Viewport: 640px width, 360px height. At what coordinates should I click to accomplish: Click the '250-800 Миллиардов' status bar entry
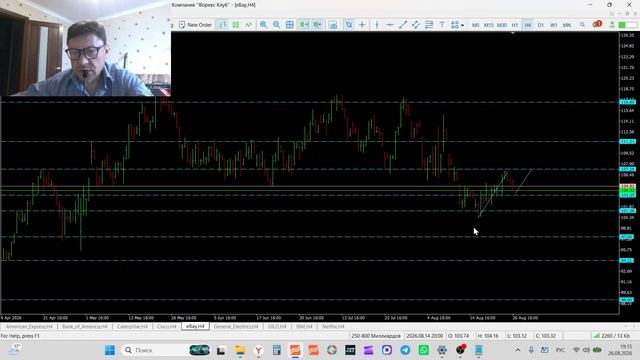pos(376,336)
